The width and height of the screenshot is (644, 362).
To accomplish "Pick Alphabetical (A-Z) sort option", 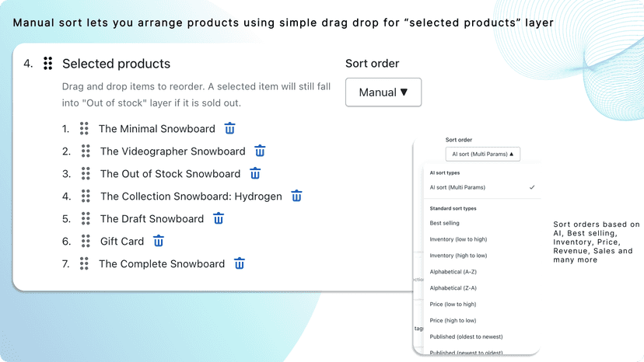I will (453, 272).
